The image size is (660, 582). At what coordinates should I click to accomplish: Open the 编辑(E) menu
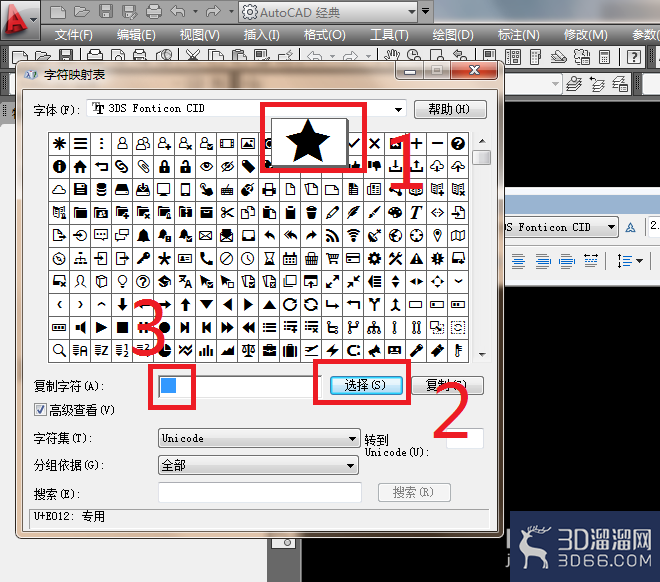coord(136,35)
